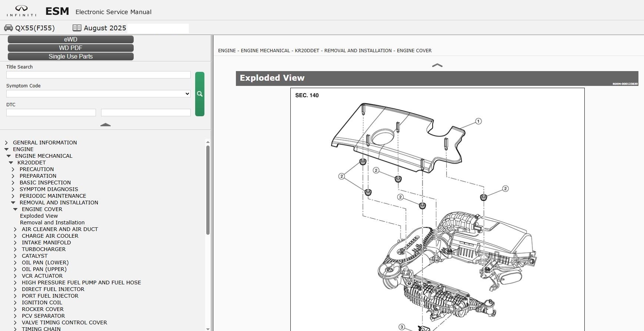
Task: Click the manual book icon beside August 2025
Action: tap(77, 28)
